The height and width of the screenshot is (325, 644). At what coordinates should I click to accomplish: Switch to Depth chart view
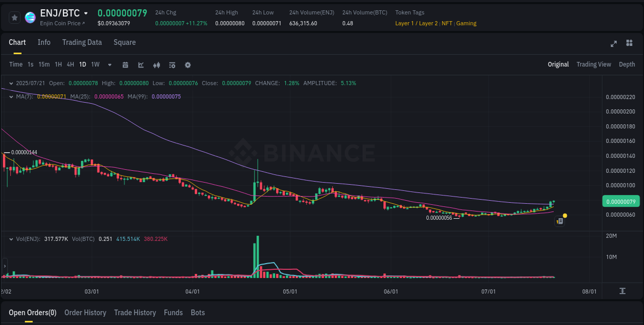click(x=626, y=64)
